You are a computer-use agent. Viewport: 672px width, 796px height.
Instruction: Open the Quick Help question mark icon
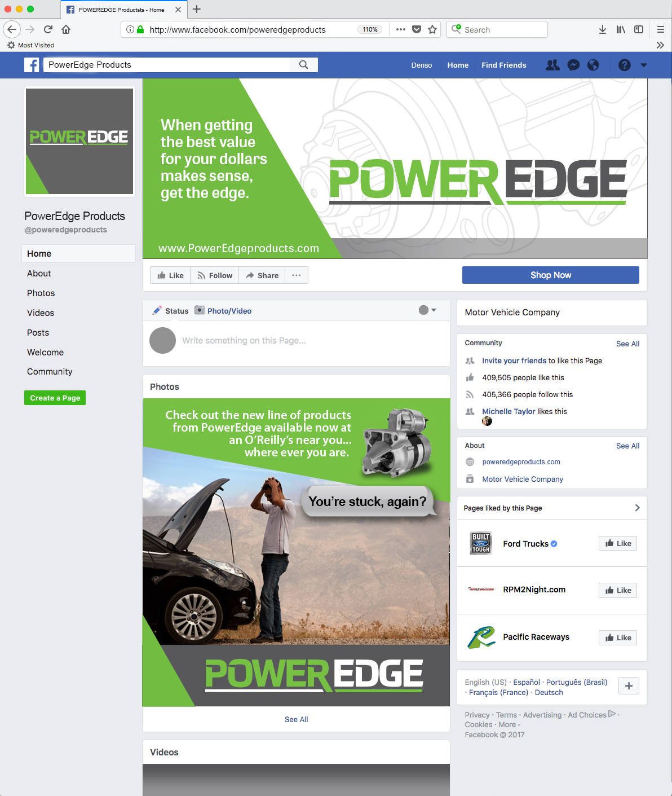[x=624, y=65]
